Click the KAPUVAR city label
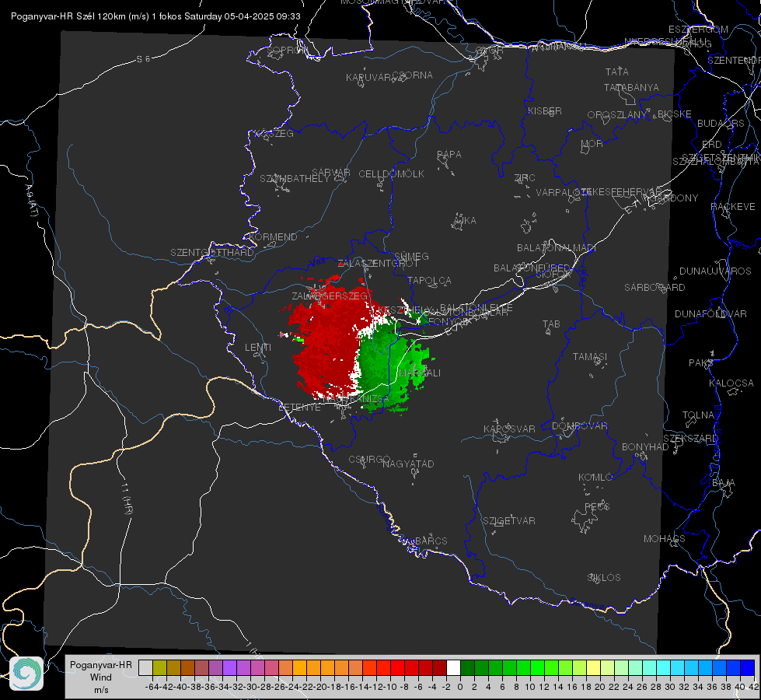Image resolution: width=761 pixels, height=700 pixels. 368,78
